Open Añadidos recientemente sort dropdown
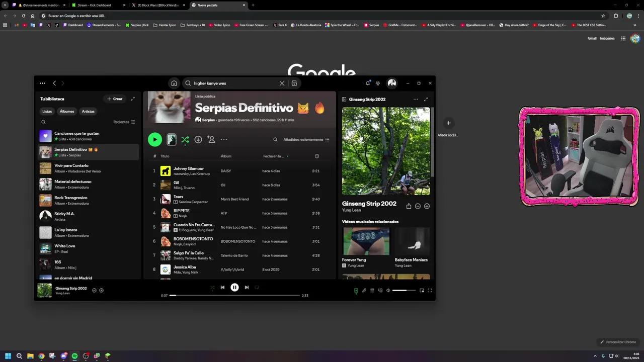The image size is (644, 362). click(x=306, y=140)
